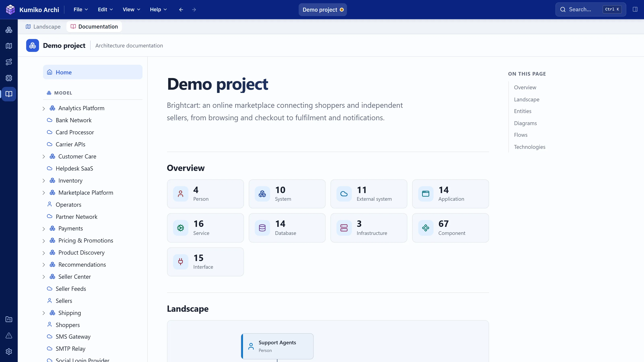Focus the Search field
Image resolution: width=644 pixels, height=362 pixels.
point(590,9)
